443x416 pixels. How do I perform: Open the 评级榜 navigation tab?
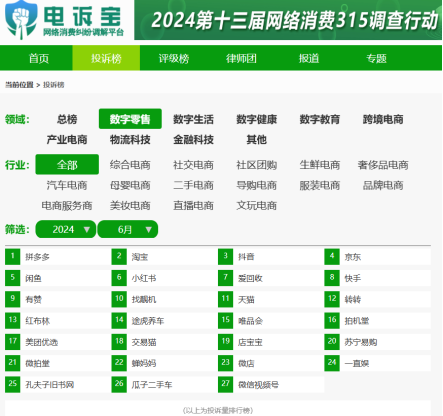[x=174, y=58]
